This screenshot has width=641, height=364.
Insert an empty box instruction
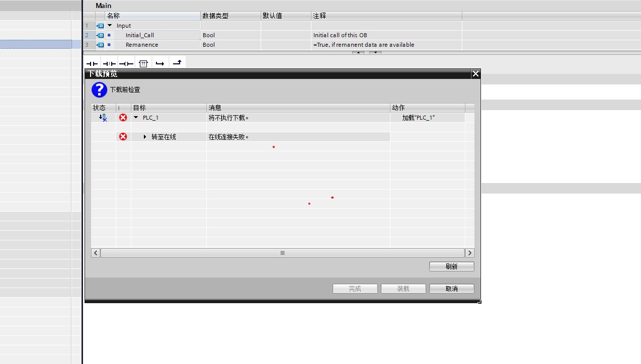143,63
